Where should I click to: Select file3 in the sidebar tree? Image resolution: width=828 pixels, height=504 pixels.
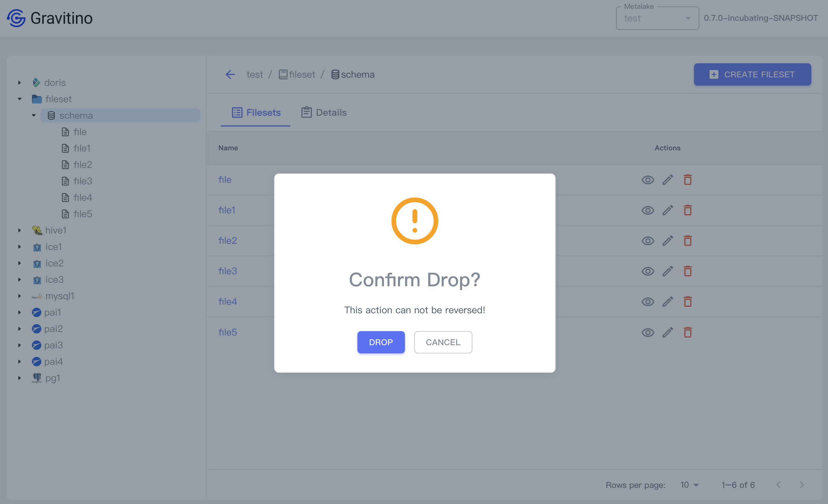[83, 181]
